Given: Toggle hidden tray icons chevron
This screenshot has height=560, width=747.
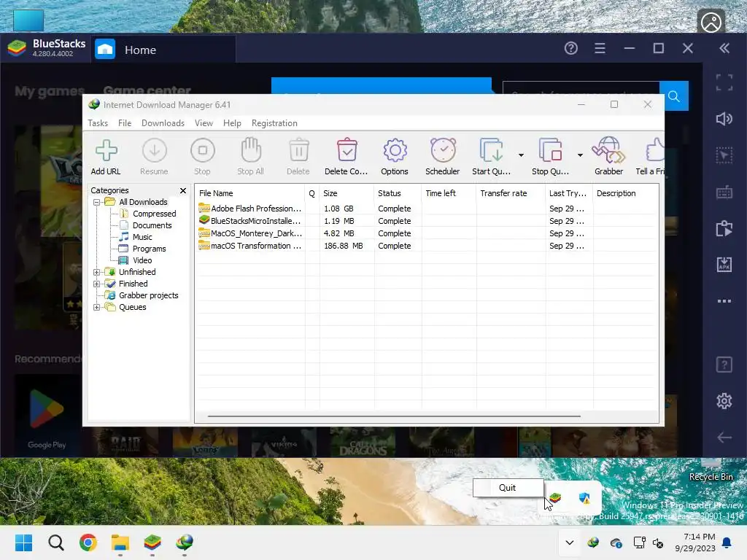Looking at the screenshot, I should pyautogui.click(x=569, y=542).
